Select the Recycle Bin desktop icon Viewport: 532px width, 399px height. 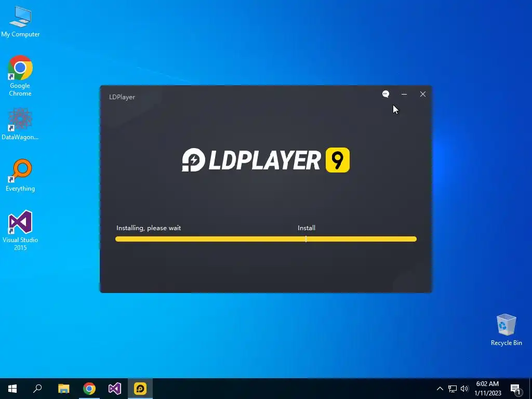pos(506,330)
